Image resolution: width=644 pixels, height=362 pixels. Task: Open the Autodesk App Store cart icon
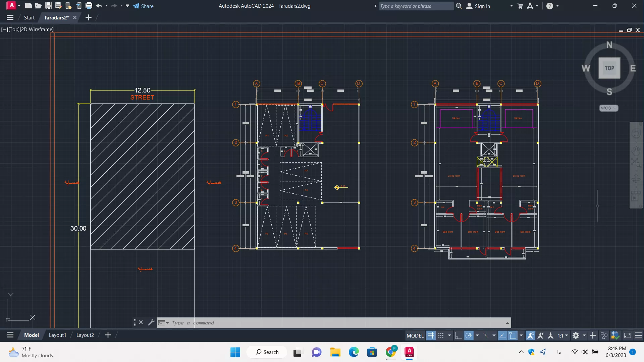[x=520, y=6]
